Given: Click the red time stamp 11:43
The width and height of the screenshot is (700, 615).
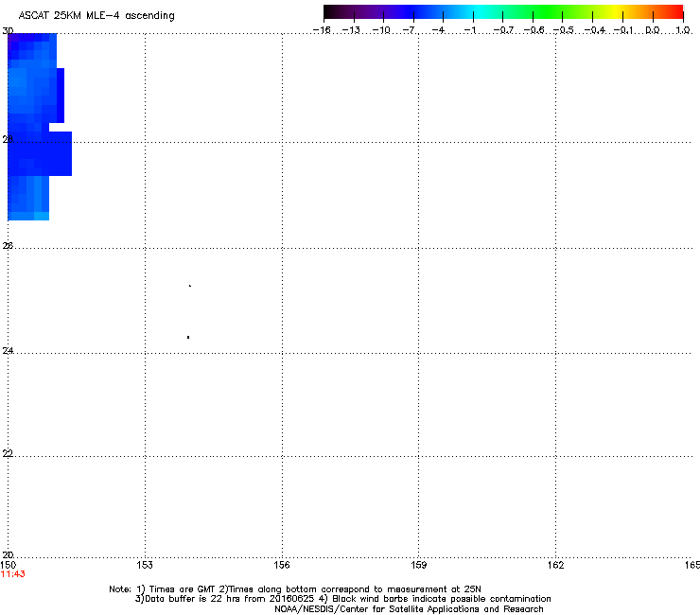Looking at the screenshot, I should 13,574.
